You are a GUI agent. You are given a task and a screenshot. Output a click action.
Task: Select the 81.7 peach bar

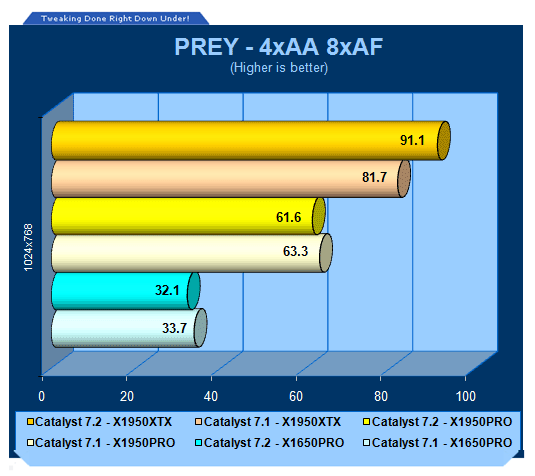point(231,178)
